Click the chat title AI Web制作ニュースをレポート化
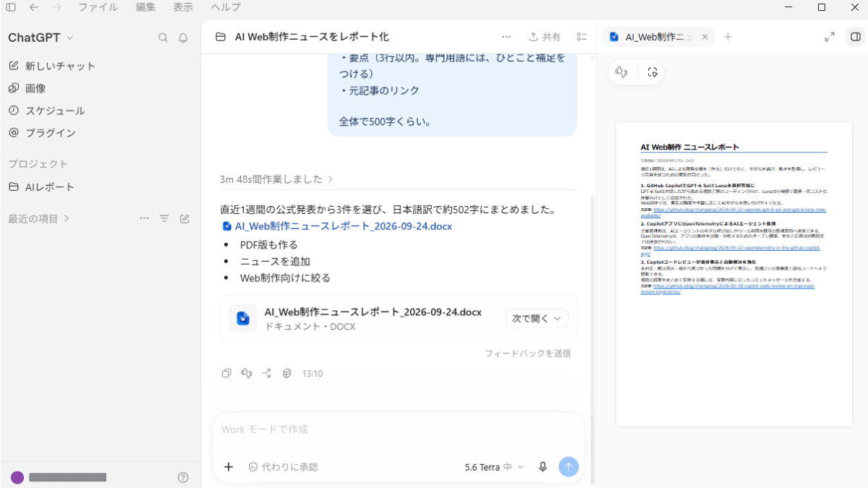The width and height of the screenshot is (868, 488). [312, 37]
